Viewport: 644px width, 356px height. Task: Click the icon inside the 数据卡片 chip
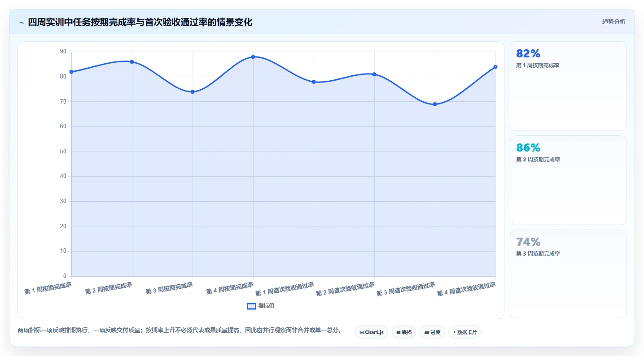click(455, 332)
